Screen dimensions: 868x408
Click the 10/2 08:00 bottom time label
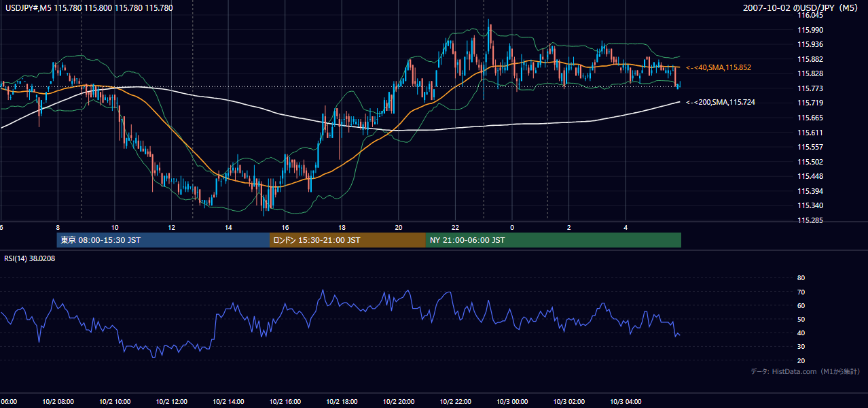(x=58, y=402)
